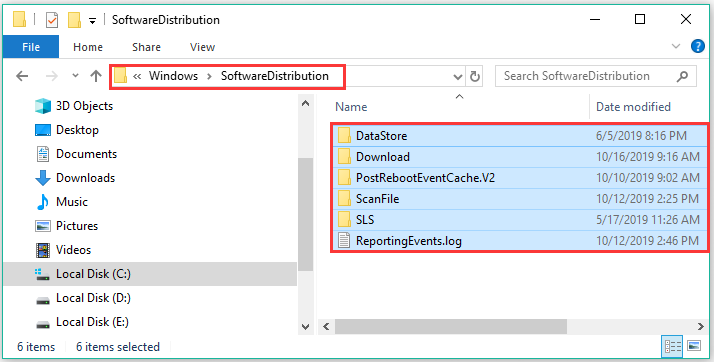714x362 pixels.
Task: Click the Properties quick access icon
Action: pyautogui.click(x=52, y=20)
